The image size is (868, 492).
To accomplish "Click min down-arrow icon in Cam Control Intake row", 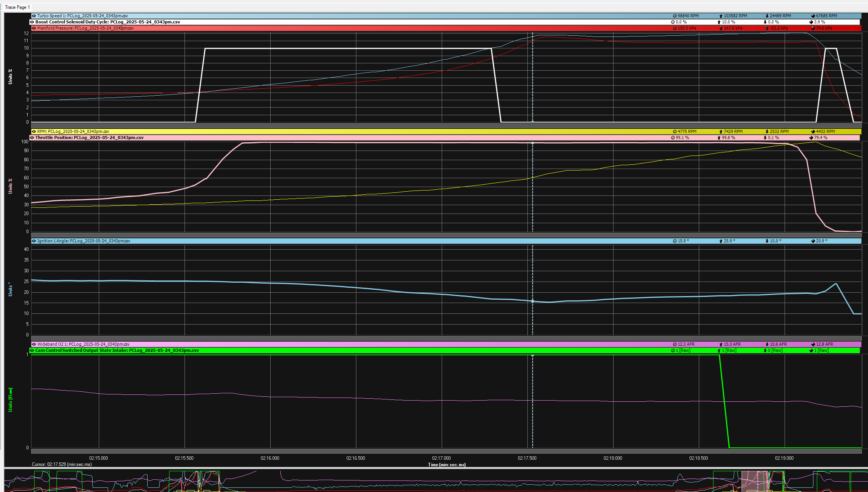I will tap(765, 350).
